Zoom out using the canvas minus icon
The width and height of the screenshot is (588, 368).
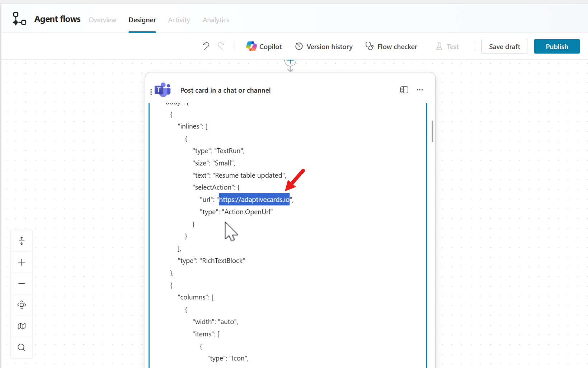point(22,283)
